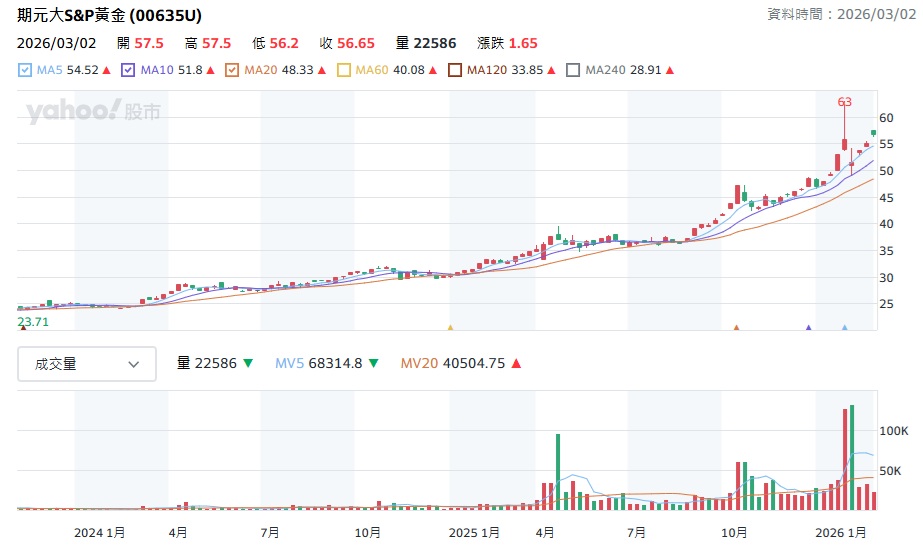Click the Yahoo 股市 watermark logo
Screen dimensions: 923x547
94,111
